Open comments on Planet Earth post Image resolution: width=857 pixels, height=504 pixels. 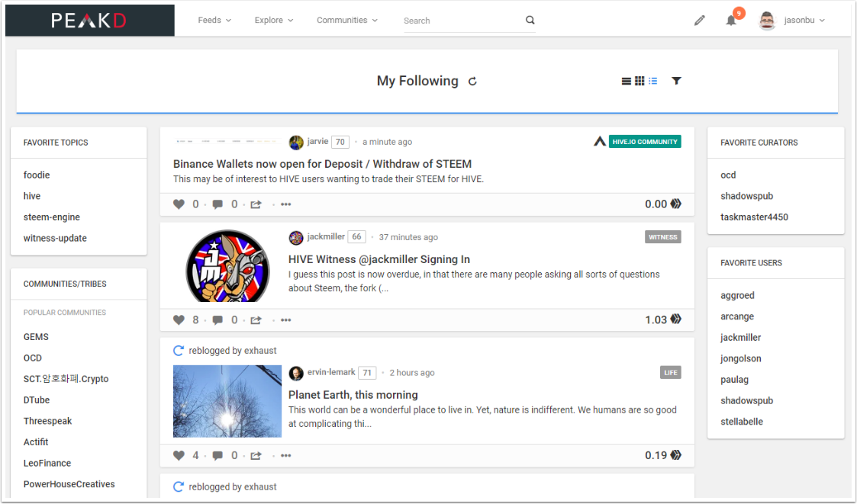point(217,455)
